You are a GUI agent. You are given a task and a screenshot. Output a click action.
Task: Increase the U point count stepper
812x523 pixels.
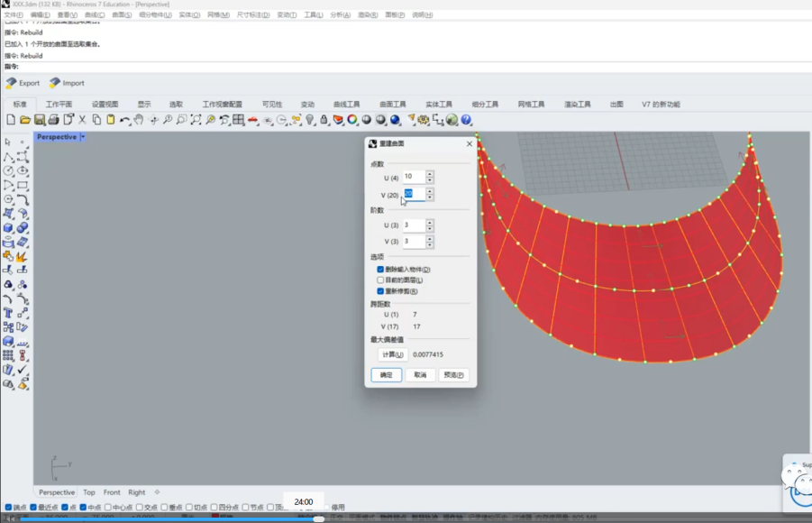tap(430, 174)
